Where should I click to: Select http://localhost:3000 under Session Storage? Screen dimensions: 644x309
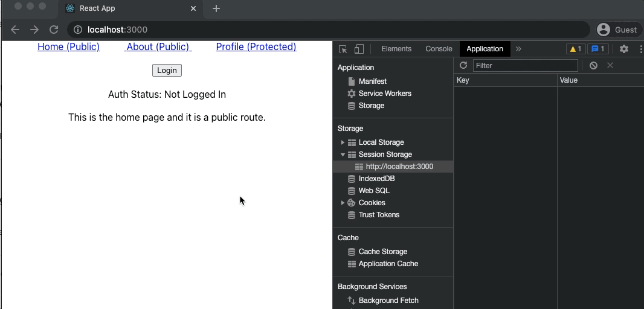coord(393,167)
